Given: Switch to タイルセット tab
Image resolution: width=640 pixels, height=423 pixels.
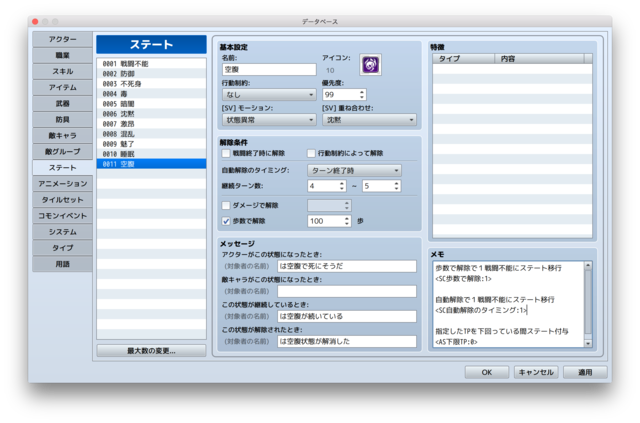Looking at the screenshot, I should [x=62, y=200].
